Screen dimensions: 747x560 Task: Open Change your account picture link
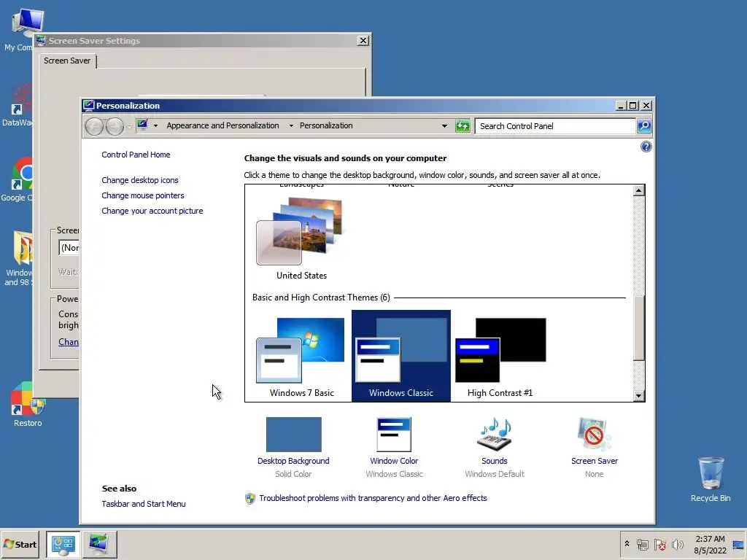click(152, 211)
